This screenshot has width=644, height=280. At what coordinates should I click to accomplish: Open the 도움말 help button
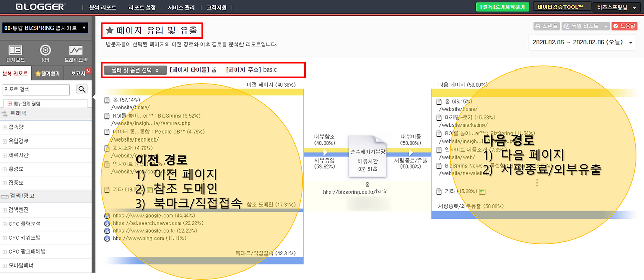click(625, 26)
